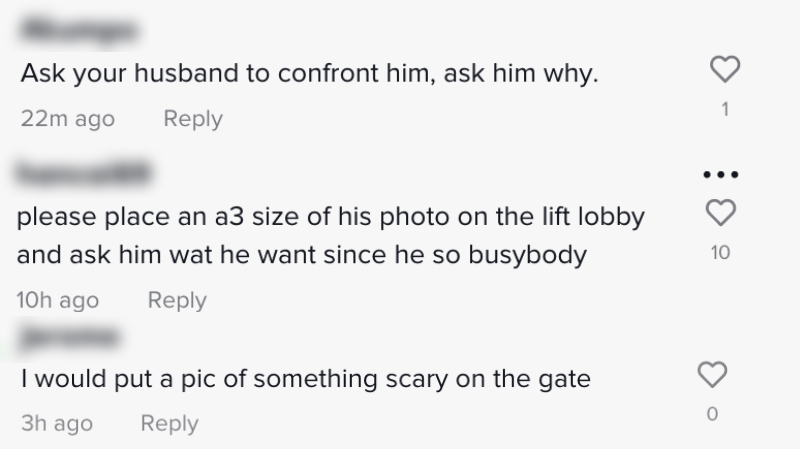
Task: Reply to the "something scary" comment
Action: click(x=169, y=423)
